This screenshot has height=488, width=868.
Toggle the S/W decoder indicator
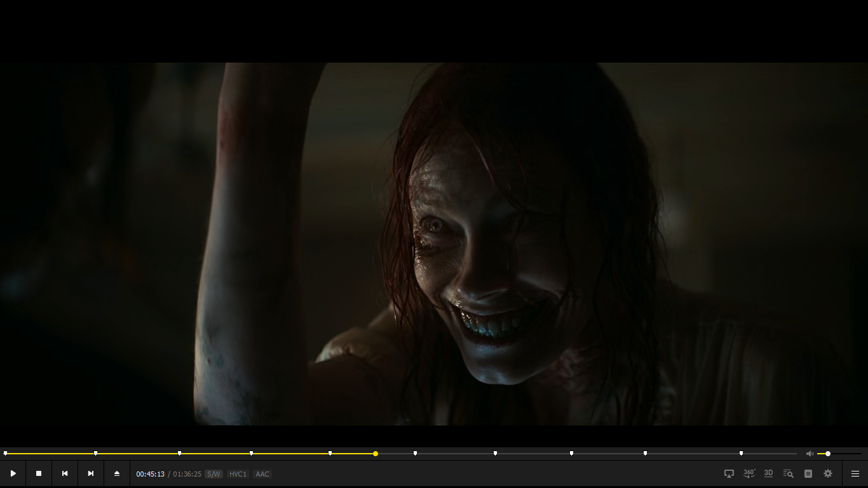click(x=214, y=474)
